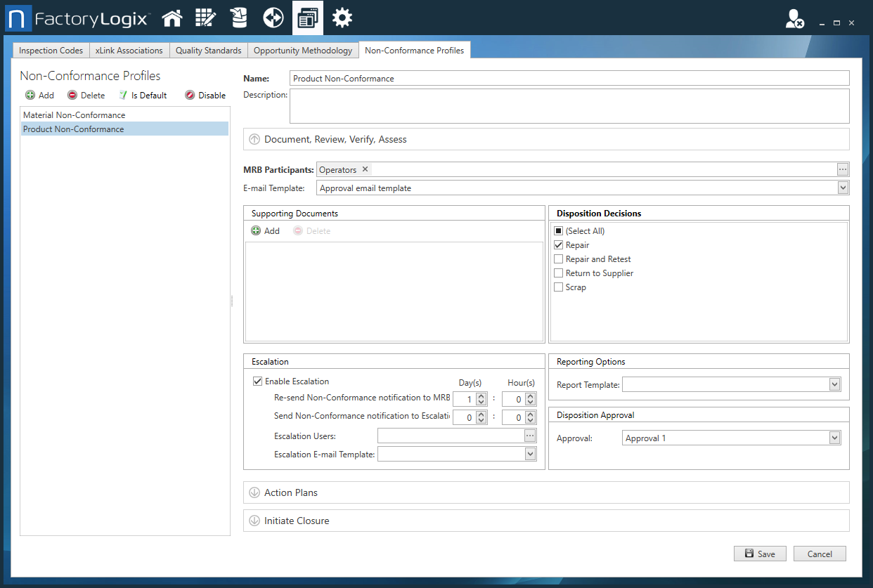Select the materials database toolbar icon
Viewport: 873px width, 588px height.
[239, 18]
